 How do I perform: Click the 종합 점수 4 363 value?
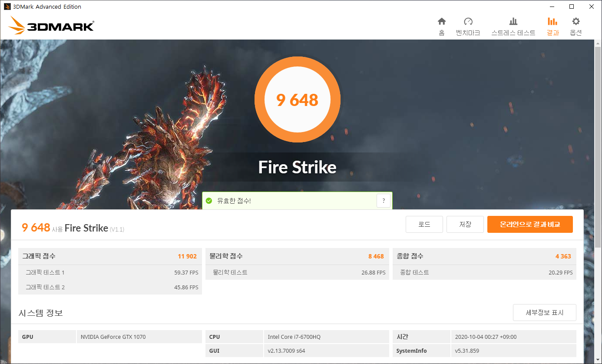pyautogui.click(x=563, y=256)
